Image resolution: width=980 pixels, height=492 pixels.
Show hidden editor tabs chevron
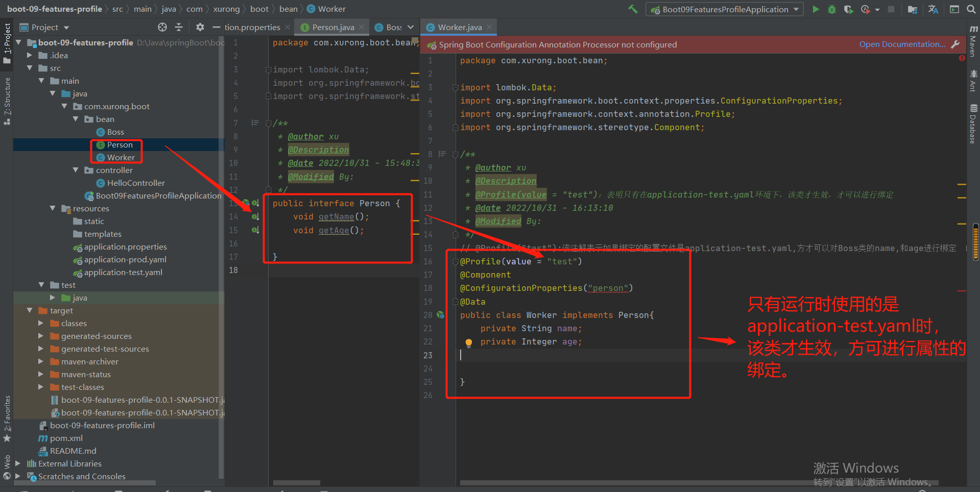[411, 27]
